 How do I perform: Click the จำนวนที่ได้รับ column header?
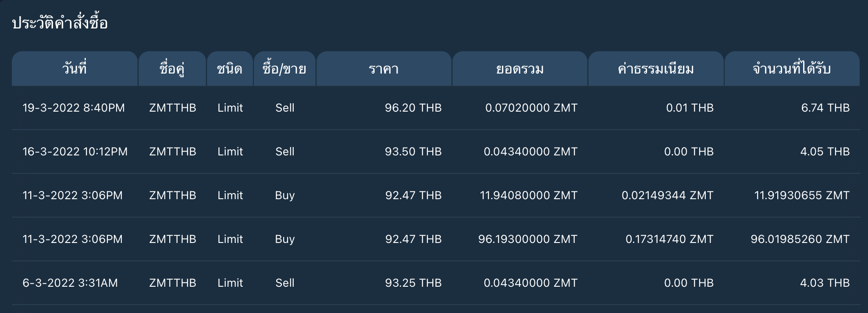click(792, 69)
